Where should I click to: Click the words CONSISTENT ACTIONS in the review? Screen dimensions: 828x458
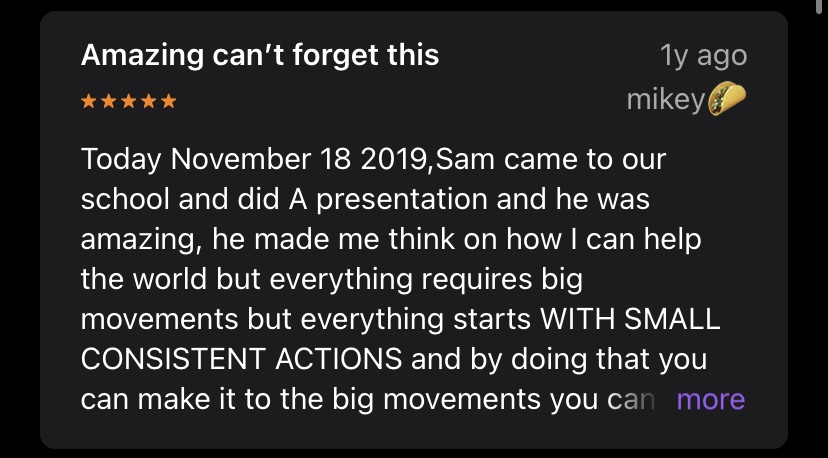(x=241, y=359)
